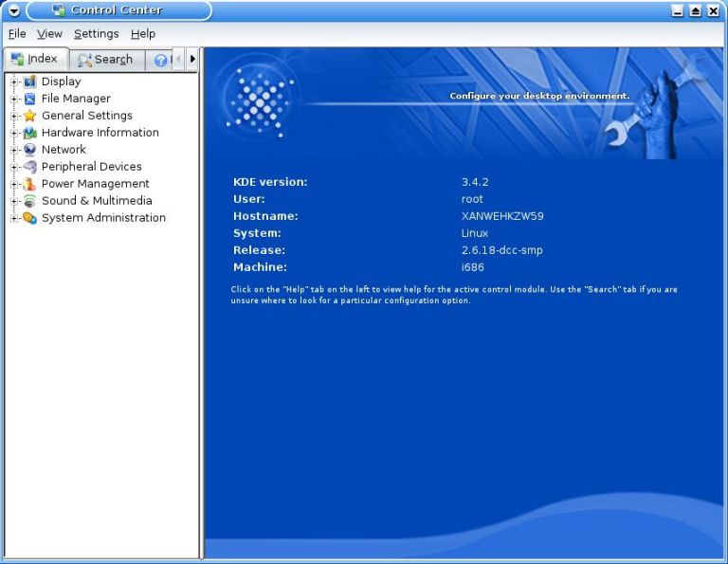Minimize the Control Center window
The image size is (728, 564).
678,10
